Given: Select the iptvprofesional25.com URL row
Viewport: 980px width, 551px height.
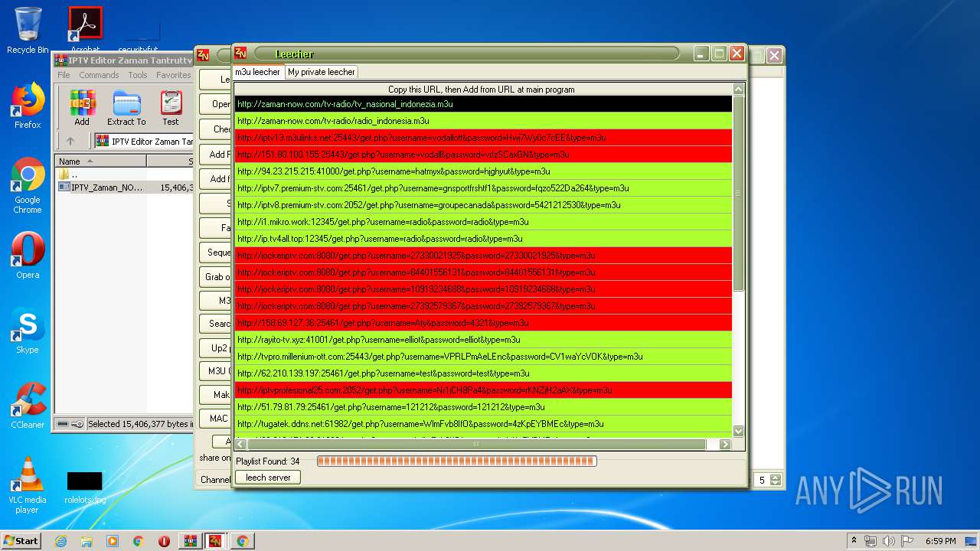Looking at the screenshot, I should (483, 390).
